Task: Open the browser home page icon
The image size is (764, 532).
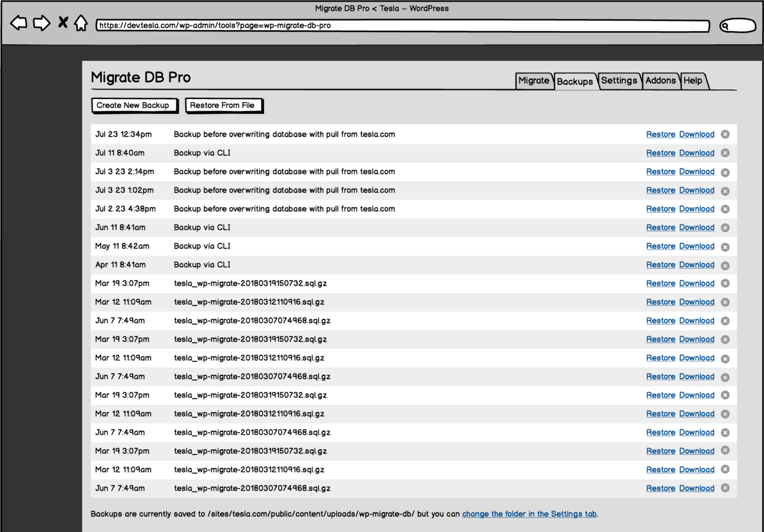Action: 81,23
